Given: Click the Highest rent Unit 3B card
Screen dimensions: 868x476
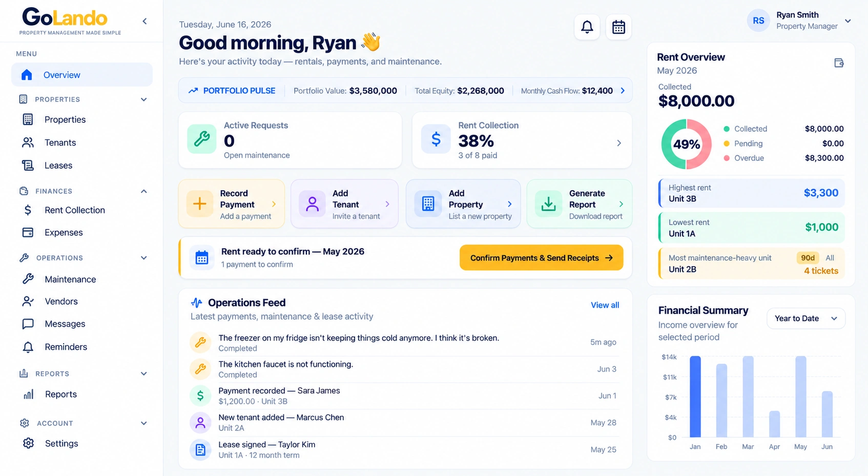Looking at the screenshot, I should pos(751,193).
